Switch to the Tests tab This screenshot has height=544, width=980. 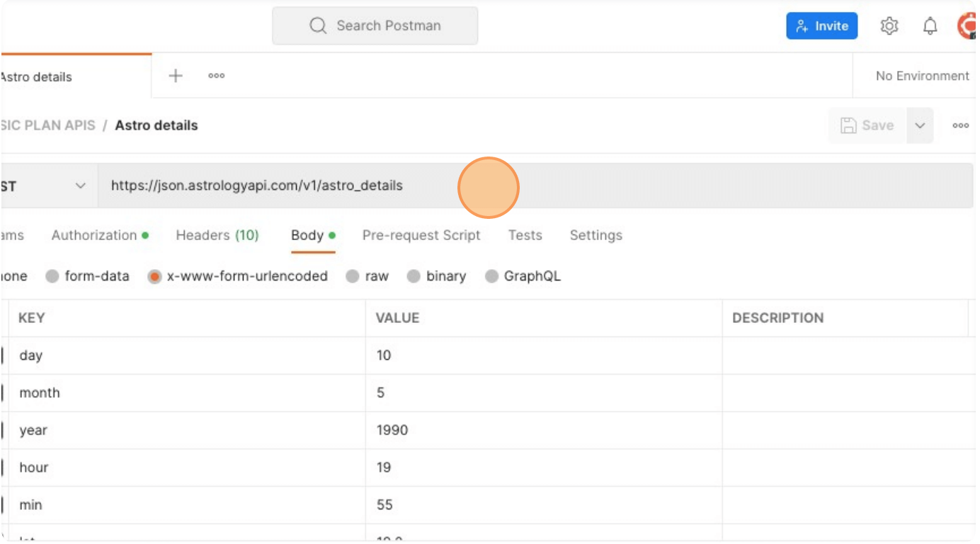(525, 235)
